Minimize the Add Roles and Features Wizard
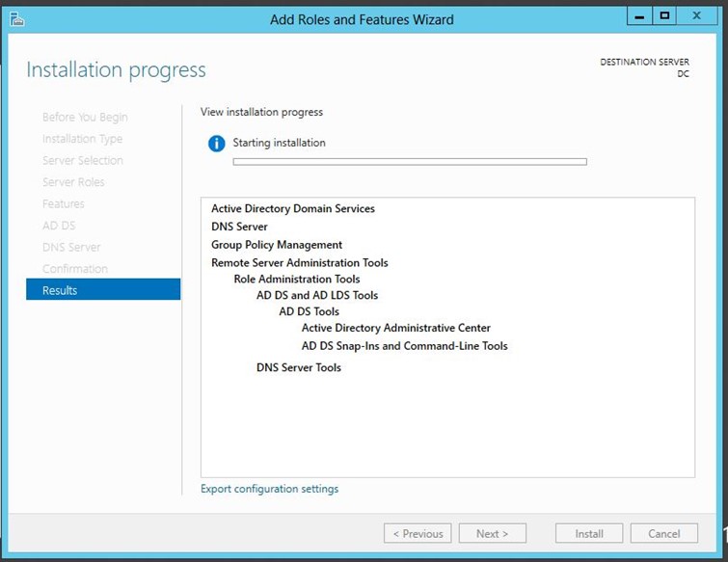 tap(639, 16)
